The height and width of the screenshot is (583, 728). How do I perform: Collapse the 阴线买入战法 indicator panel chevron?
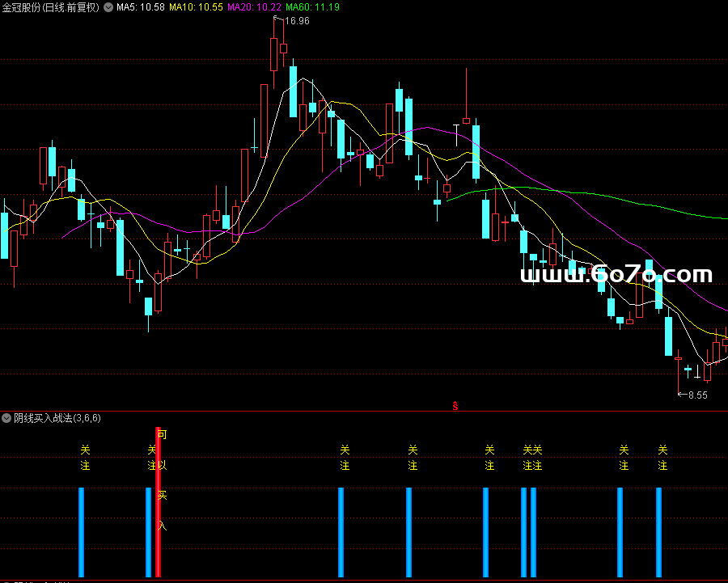(6, 418)
